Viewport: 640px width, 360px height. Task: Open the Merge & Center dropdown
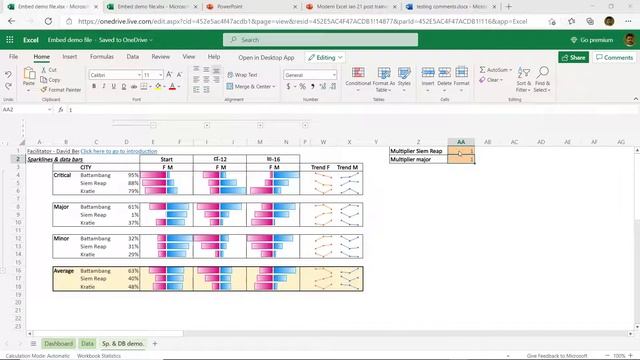(273, 87)
